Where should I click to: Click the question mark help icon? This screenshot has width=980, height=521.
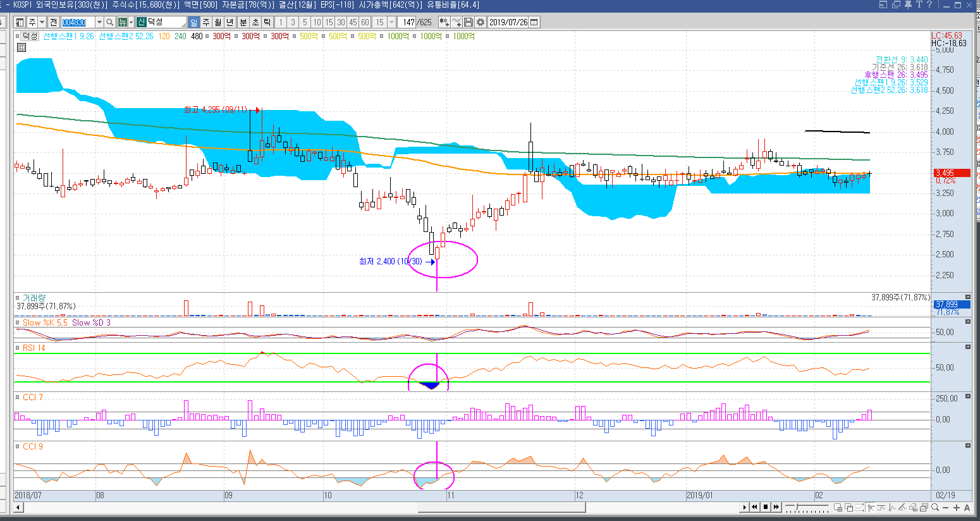(929, 4)
